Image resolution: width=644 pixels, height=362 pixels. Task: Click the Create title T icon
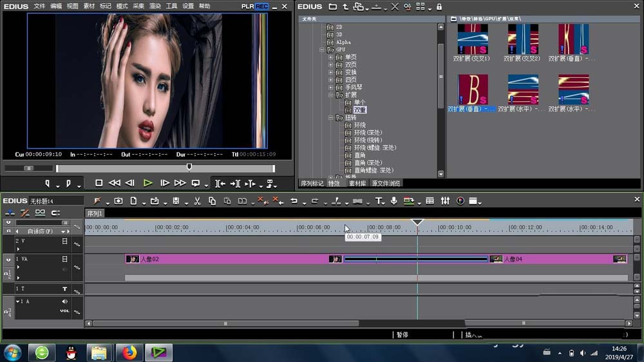pos(378,201)
